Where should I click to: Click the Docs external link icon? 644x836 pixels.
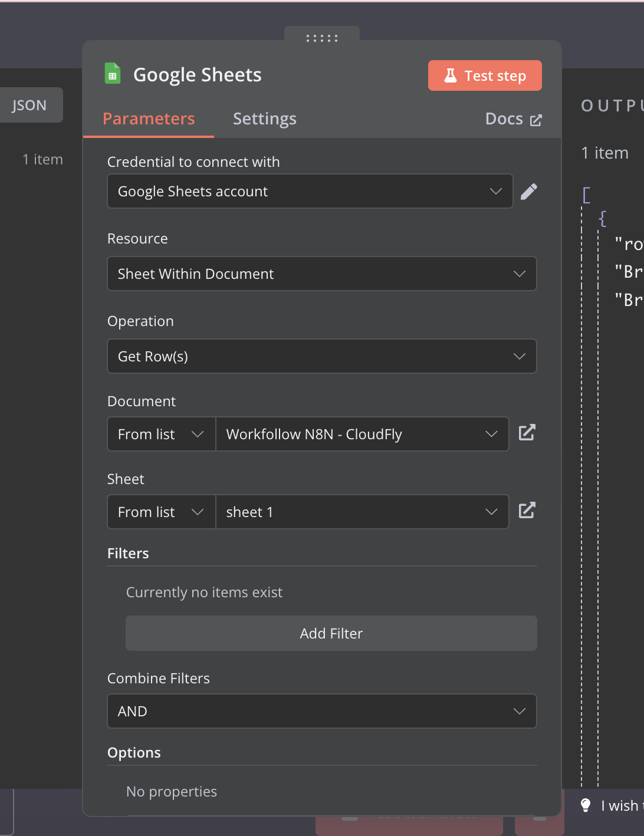(536, 120)
